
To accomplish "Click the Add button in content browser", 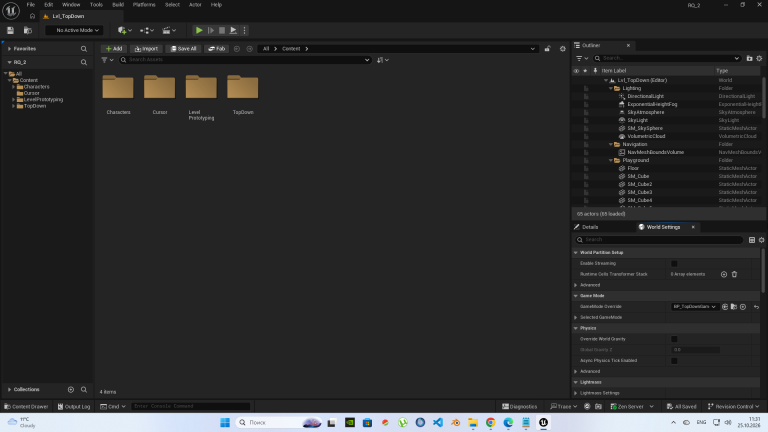I will pos(114,48).
